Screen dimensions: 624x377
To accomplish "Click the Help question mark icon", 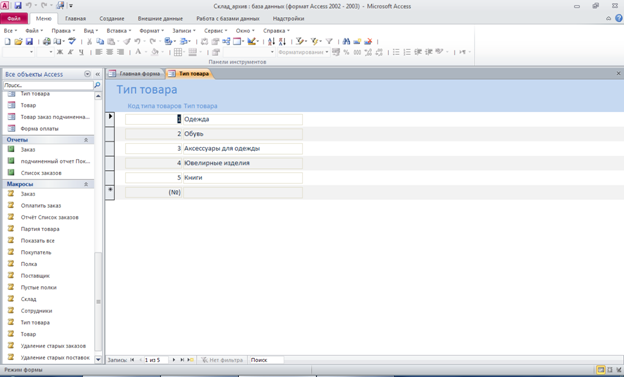I will point(618,18).
